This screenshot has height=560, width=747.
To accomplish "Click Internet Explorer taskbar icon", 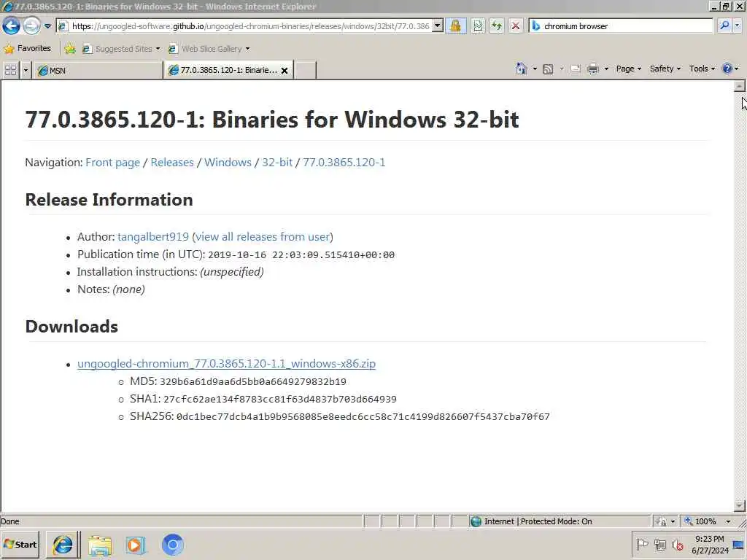I will coord(63,545).
